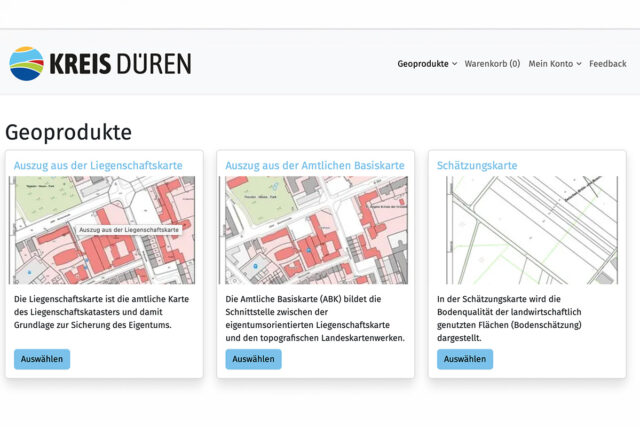This screenshot has height=427, width=640.
Task: Click the Liegenschaftskarte description text
Action: (x=101, y=312)
